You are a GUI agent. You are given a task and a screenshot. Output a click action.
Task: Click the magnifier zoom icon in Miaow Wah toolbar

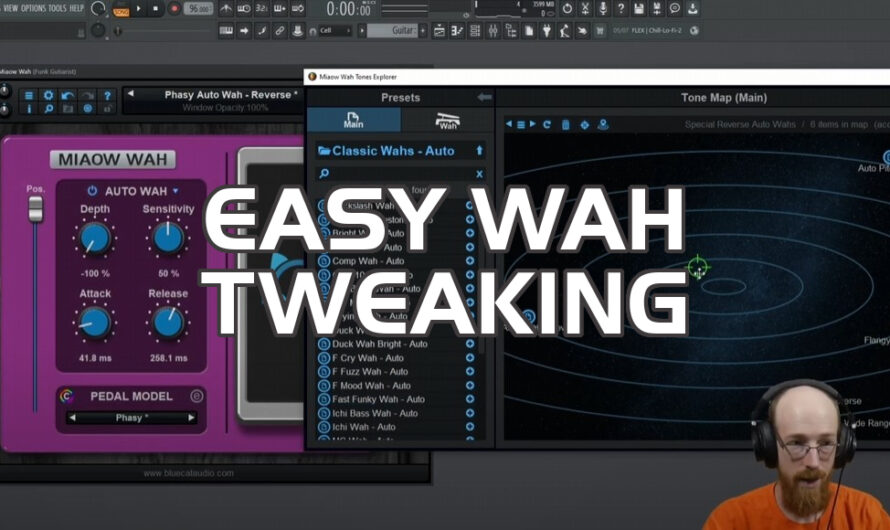49,108
